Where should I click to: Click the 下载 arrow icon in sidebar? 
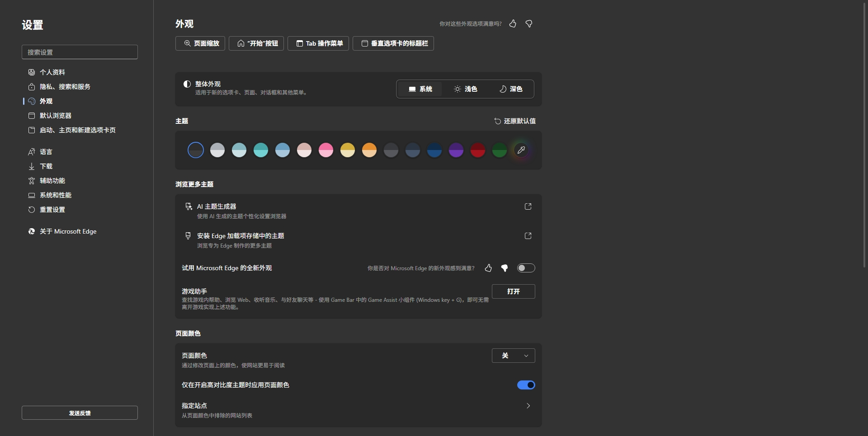coord(32,166)
